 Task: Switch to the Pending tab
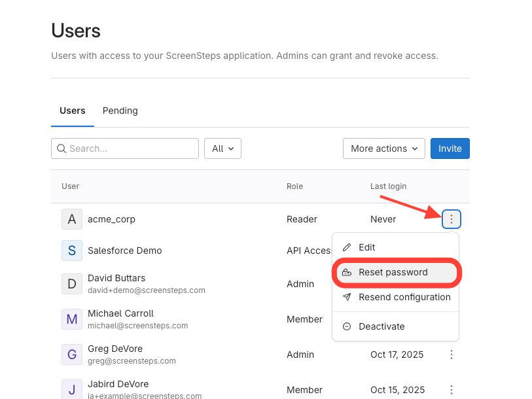(120, 111)
